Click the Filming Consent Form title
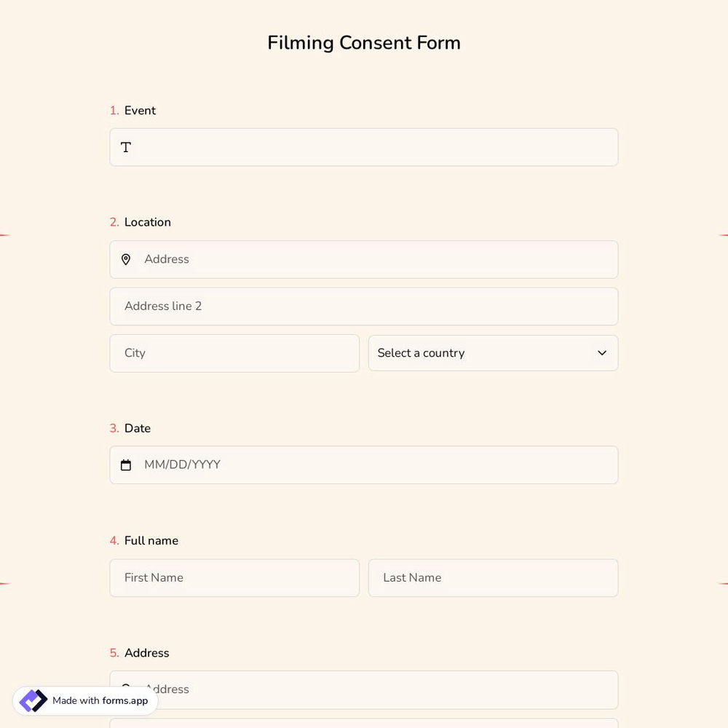728x728 pixels. (364, 43)
